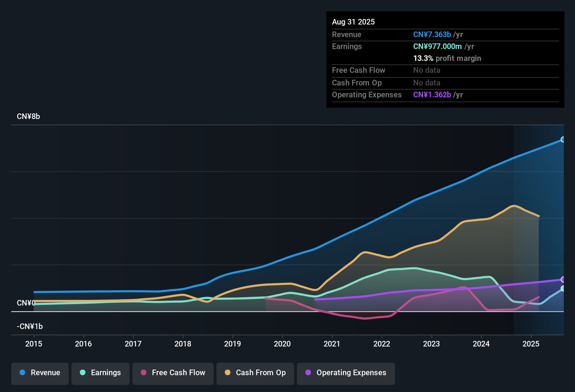Toggle the Revenue series visibility
The width and height of the screenshot is (575, 392).
tap(40, 373)
